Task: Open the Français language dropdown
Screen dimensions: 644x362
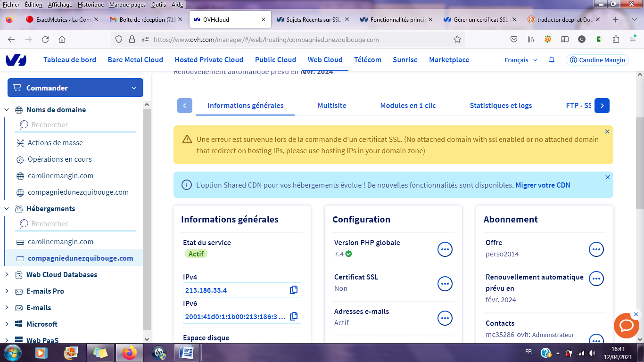Action: tap(520, 60)
